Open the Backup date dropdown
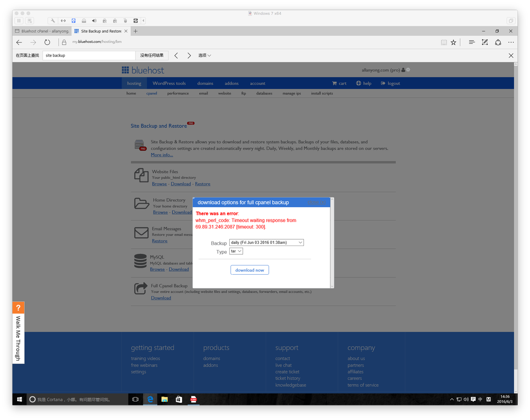 266,242
